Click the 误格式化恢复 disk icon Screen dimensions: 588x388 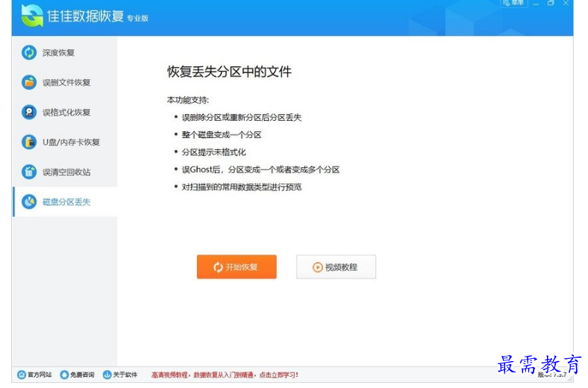pyautogui.click(x=29, y=112)
